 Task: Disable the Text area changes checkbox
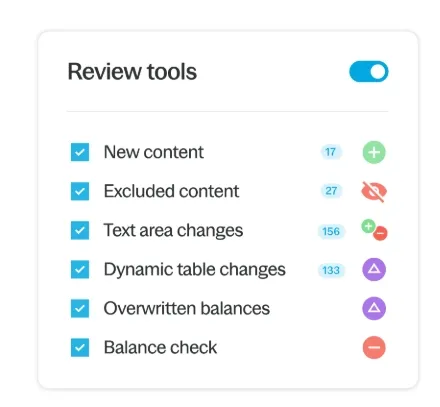pyautogui.click(x=80, y=230)
